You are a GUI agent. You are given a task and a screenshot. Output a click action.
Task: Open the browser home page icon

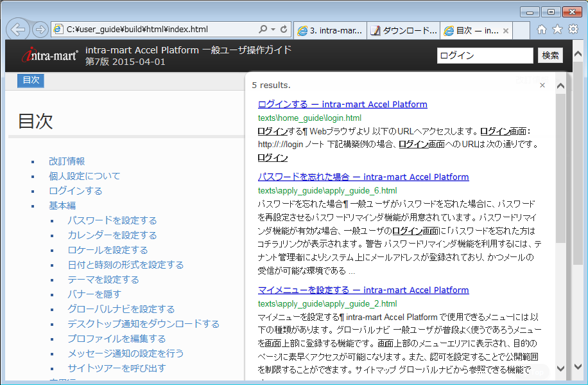542,30
